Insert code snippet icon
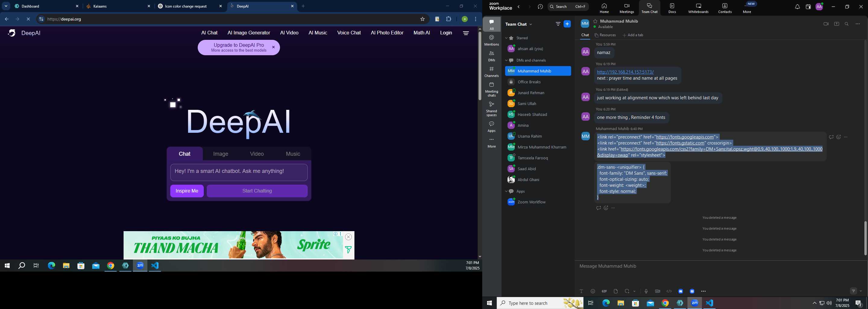Screen dimensions: 868x309 (669, 291)
